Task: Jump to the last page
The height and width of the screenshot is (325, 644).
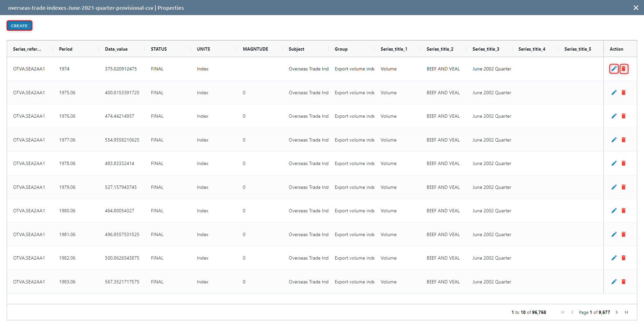Action: pyautogui.click(x=626, y=312)
